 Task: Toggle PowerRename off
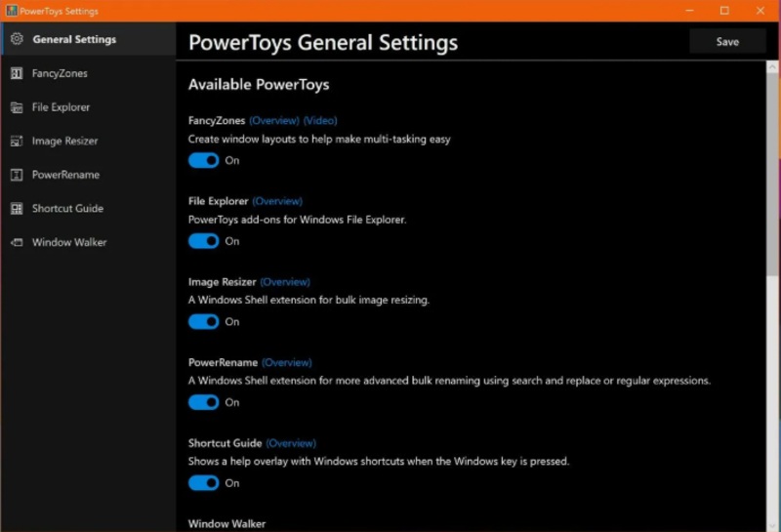[x=203, y=402]
